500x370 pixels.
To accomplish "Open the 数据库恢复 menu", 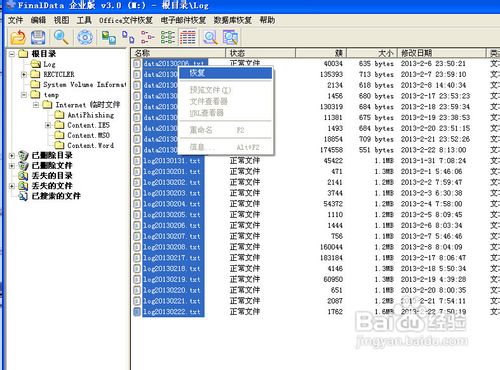I will (x=233, y=20).
